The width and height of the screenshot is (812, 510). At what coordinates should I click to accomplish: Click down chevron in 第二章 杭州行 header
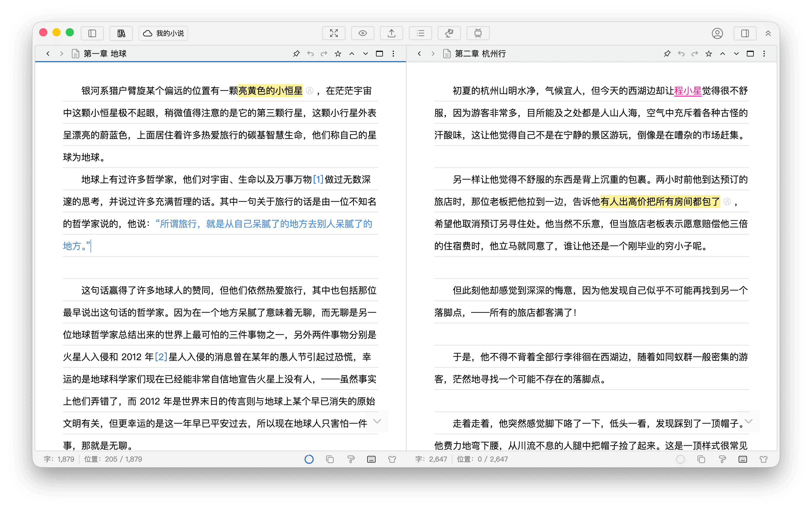click(736, 54)
